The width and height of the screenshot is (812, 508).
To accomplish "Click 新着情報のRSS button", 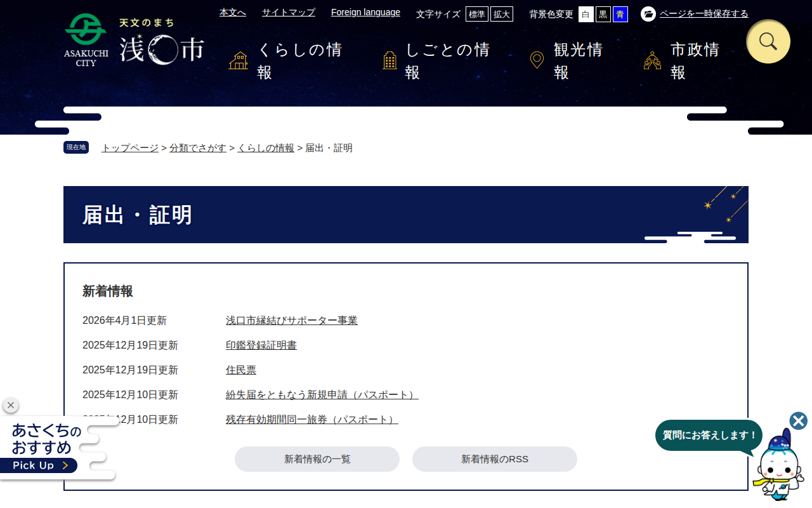I will coord(495,459).
